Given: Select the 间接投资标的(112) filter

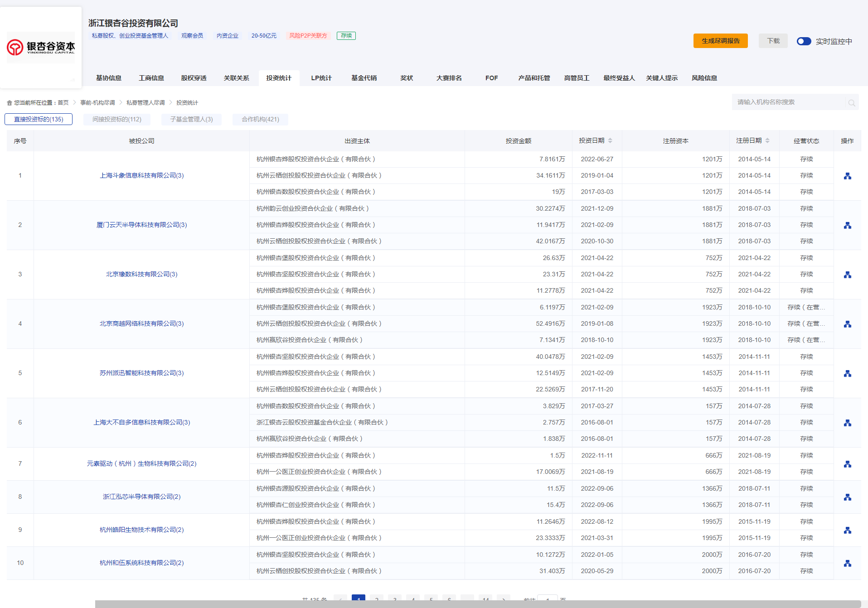Looking at the screenshot, I should coord(117,119).
